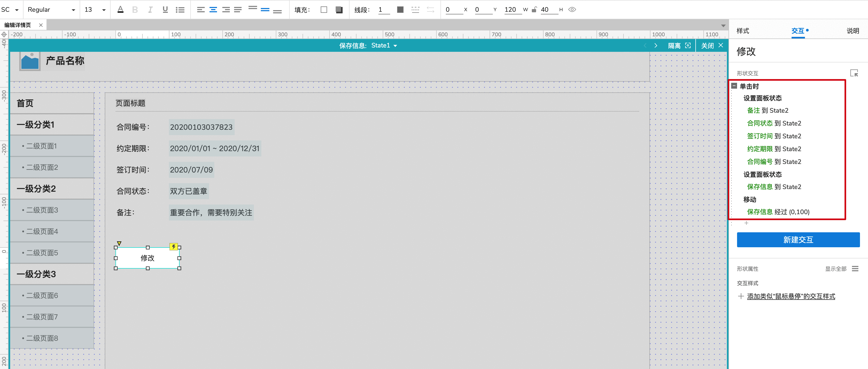Select 约定期限 到 State2 target

coord(774,149)
